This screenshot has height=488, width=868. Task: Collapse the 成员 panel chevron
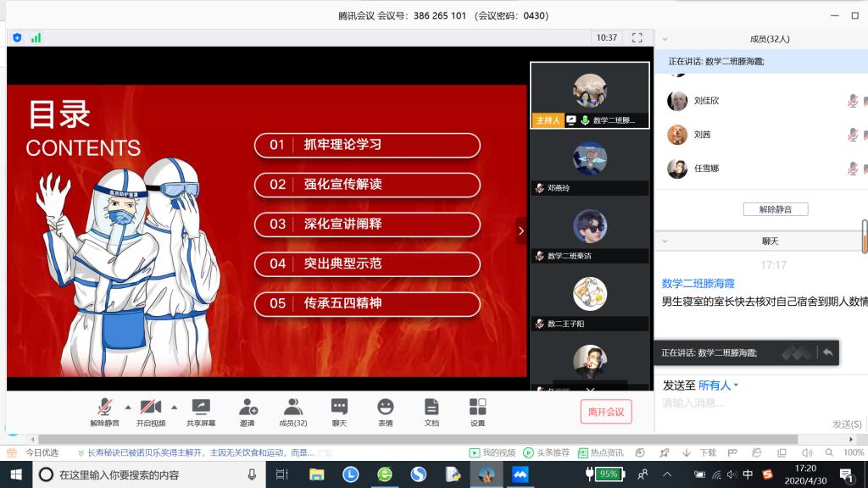665,39
